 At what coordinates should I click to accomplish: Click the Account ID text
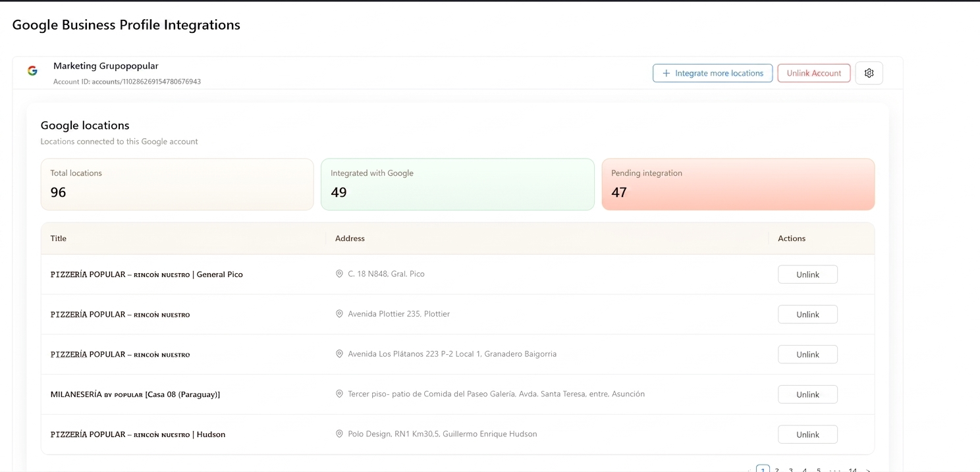127,82
